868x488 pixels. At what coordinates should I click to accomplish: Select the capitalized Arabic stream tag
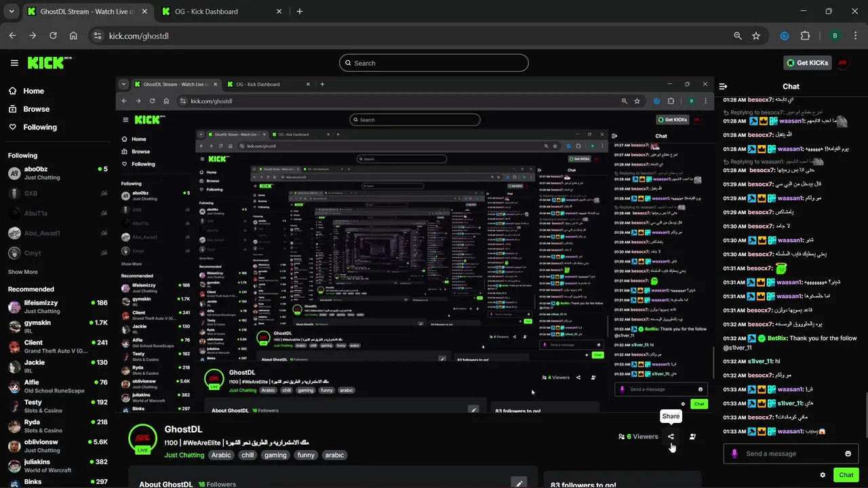221,455
